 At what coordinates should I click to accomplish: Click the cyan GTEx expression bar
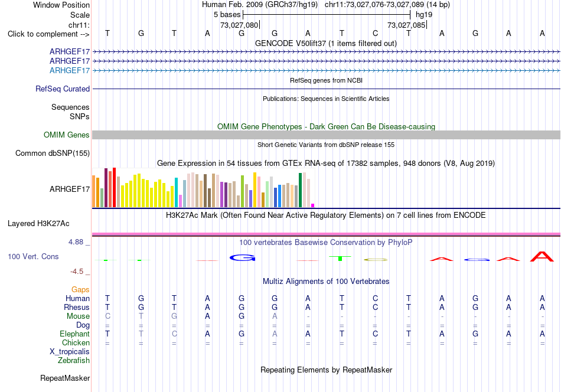(x=177, y=192)
